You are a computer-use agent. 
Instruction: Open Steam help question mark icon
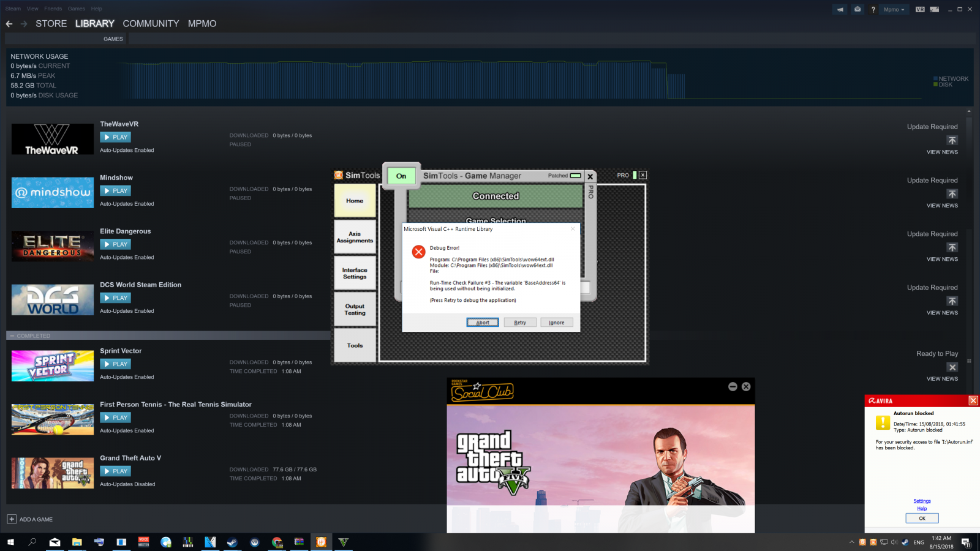(873, 9)
